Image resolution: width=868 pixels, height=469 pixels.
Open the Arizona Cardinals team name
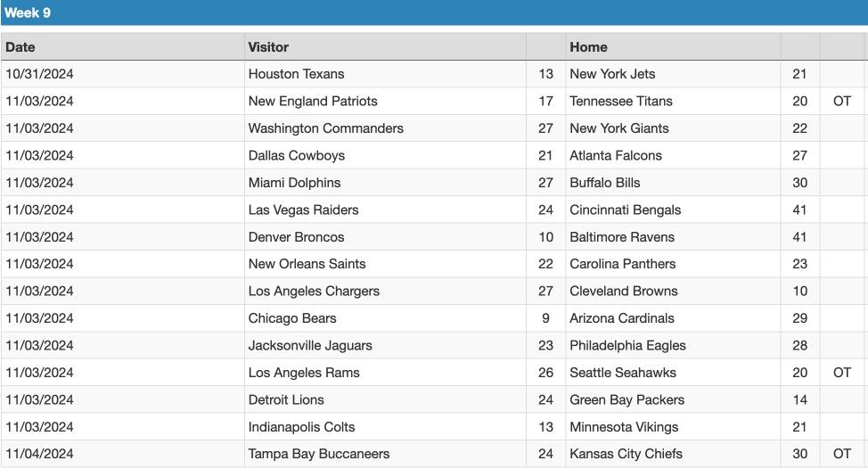[622, 318]
